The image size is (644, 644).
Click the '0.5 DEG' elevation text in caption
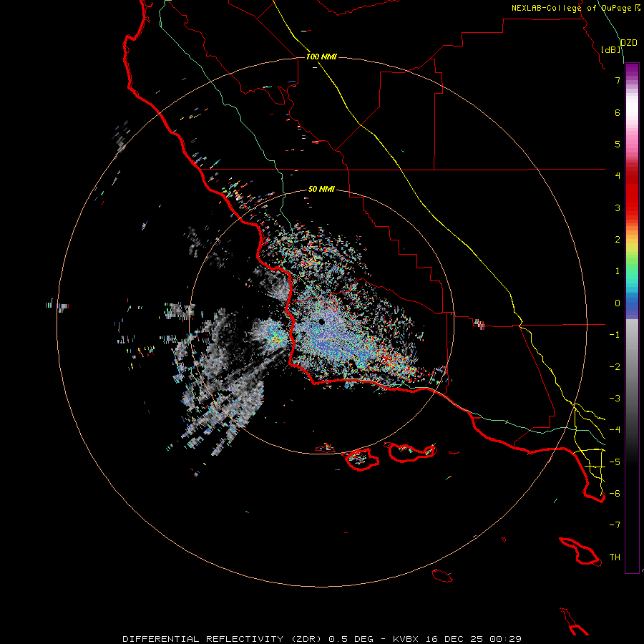coord(351,639)
